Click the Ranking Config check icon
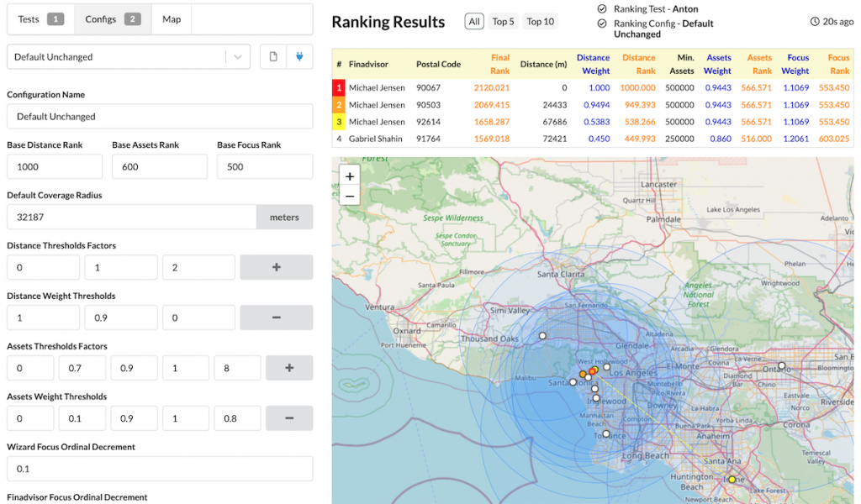 (x=602, y=24)
